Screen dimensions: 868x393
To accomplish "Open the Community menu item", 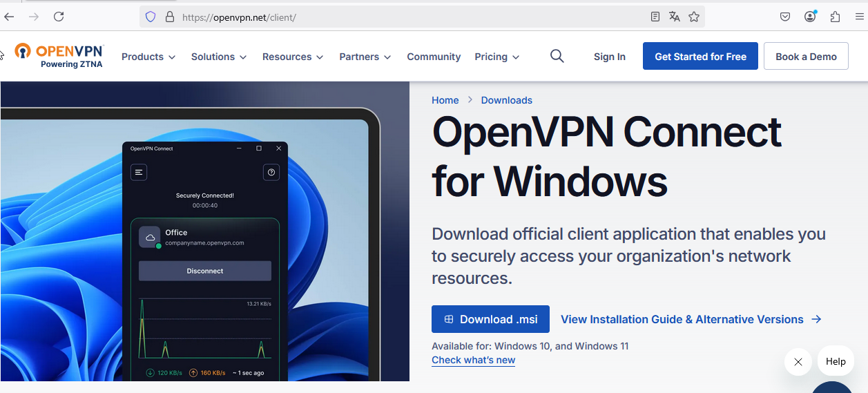I will tap(434, 57).
